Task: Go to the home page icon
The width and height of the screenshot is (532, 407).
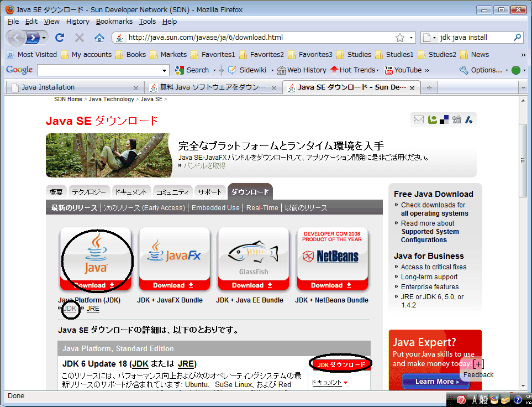Action: point(99,38)
